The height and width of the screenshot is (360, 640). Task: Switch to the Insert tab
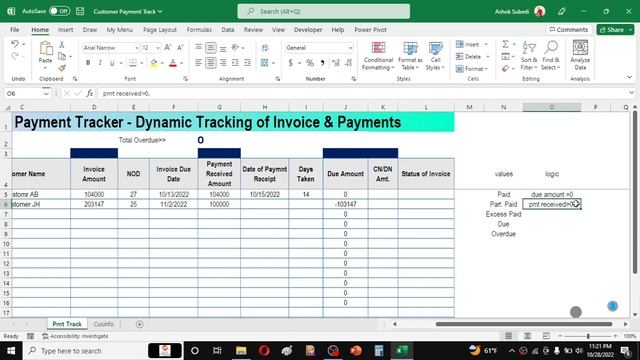click(x=65, y=30)
